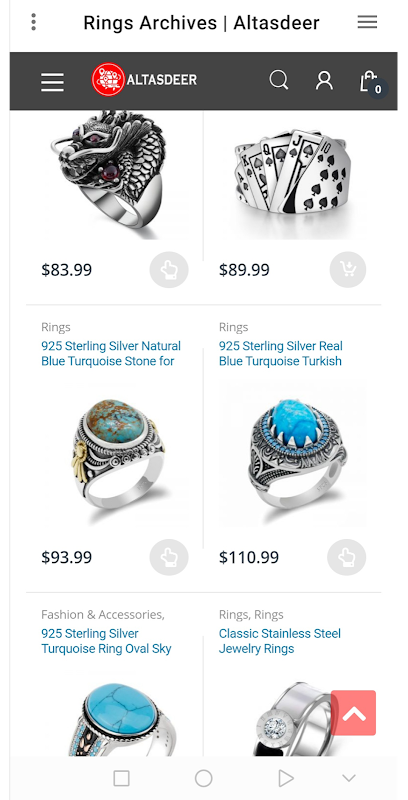Image resolution: width=408 pixels, height=800 pixels.
Task: Open the user account icon
Action: pos(324,81)
